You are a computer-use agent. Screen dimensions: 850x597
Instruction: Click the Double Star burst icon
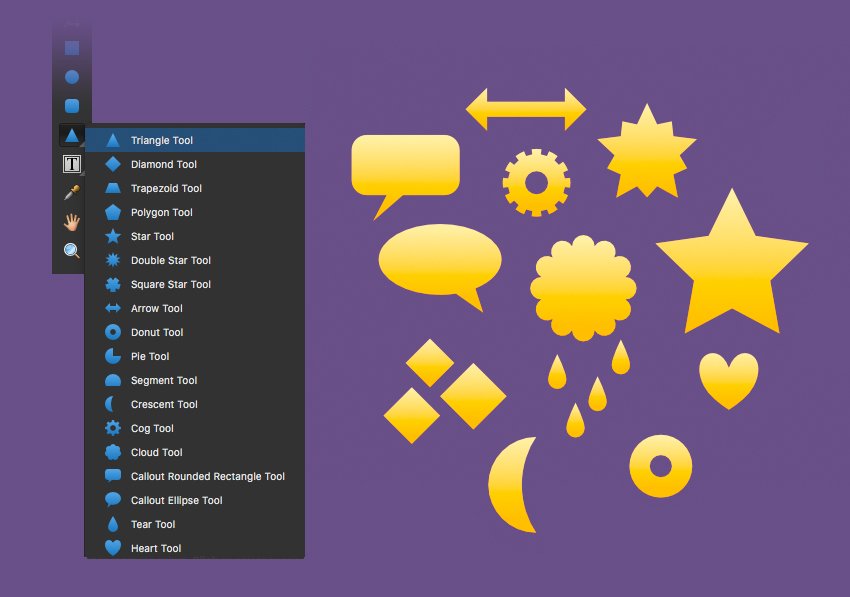(113, 260)
